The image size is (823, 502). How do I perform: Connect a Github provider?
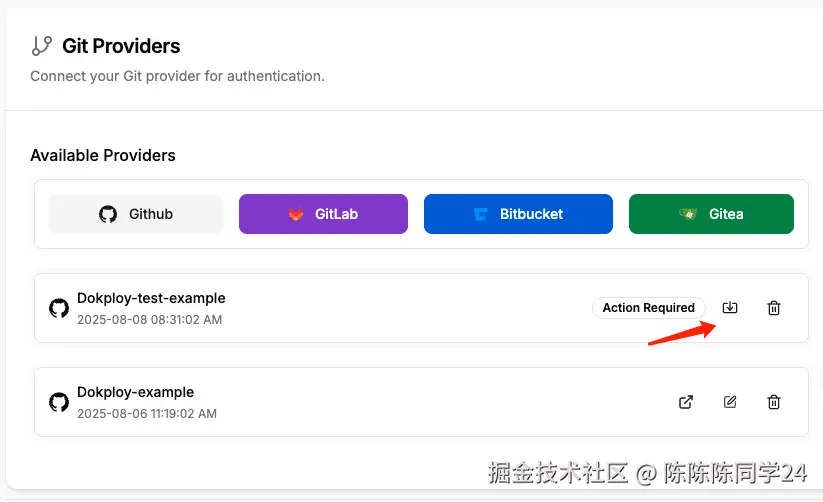click(x=136, y=214)
